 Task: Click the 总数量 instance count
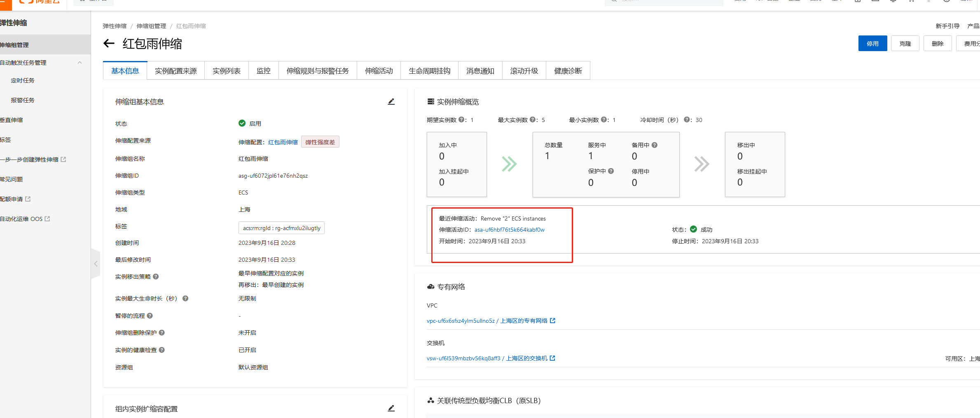(x=547, y=156)
